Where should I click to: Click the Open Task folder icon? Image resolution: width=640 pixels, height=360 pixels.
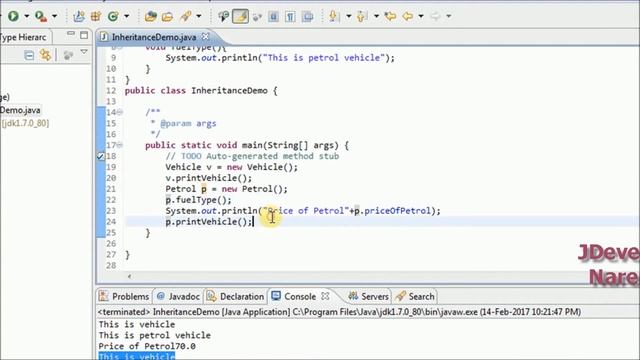[x=167, y=16]
